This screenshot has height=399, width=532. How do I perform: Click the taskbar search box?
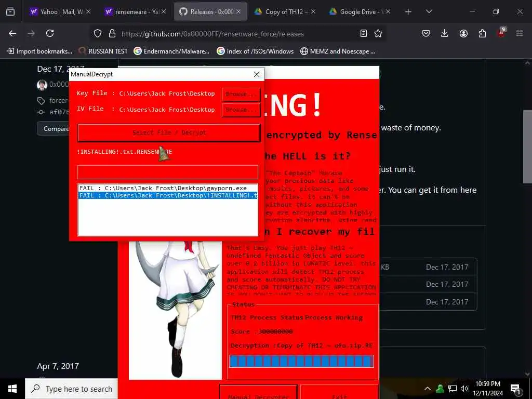point(71,389)
